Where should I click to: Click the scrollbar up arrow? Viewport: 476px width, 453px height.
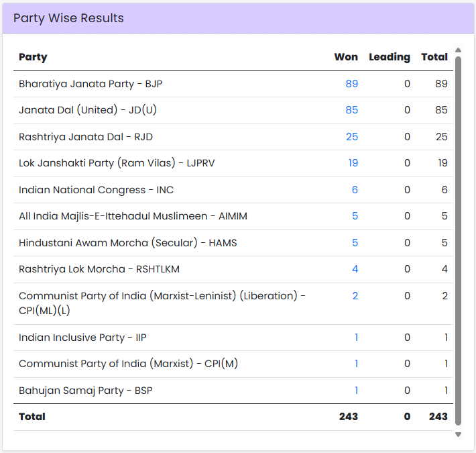[458, 50]
